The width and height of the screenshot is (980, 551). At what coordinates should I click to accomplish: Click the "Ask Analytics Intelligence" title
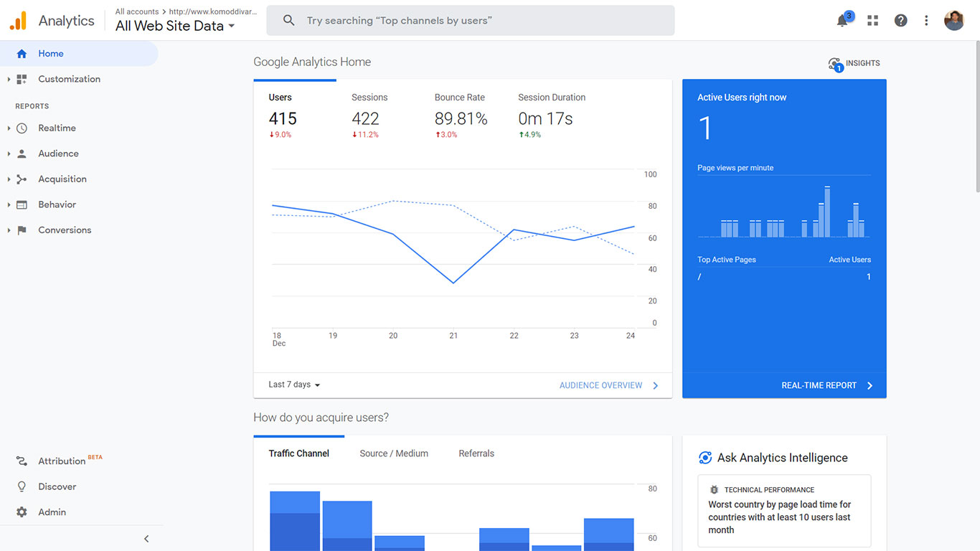point(783,458)
